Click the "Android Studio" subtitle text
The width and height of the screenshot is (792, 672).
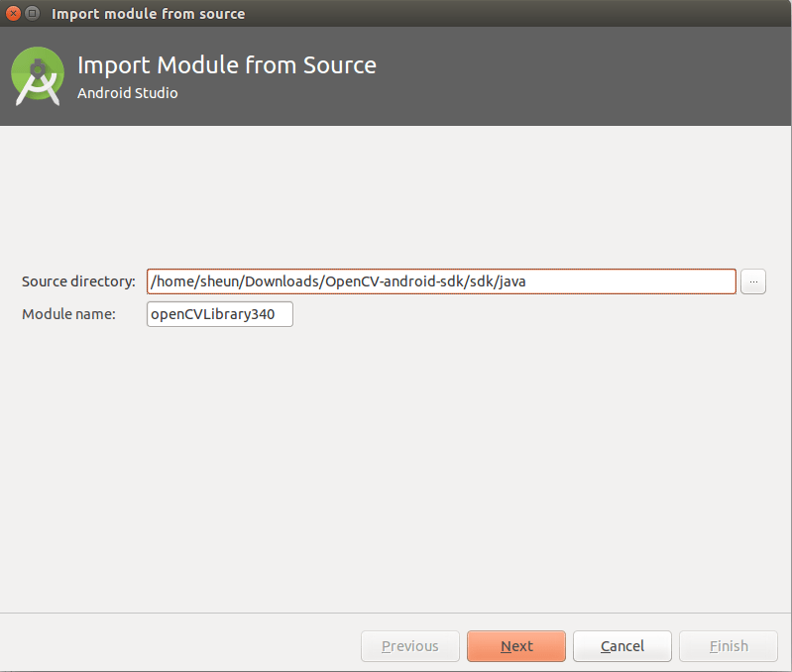[127, 94]
